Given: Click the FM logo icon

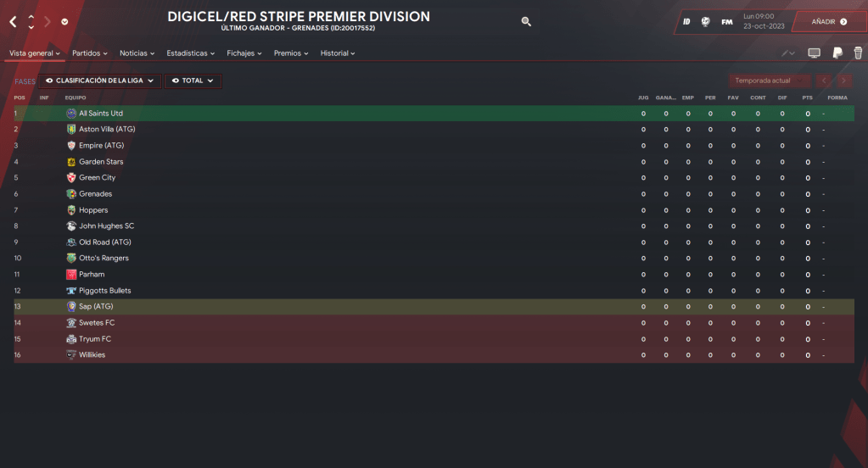Looking at the screenshot, I should [x=727, y=21].
